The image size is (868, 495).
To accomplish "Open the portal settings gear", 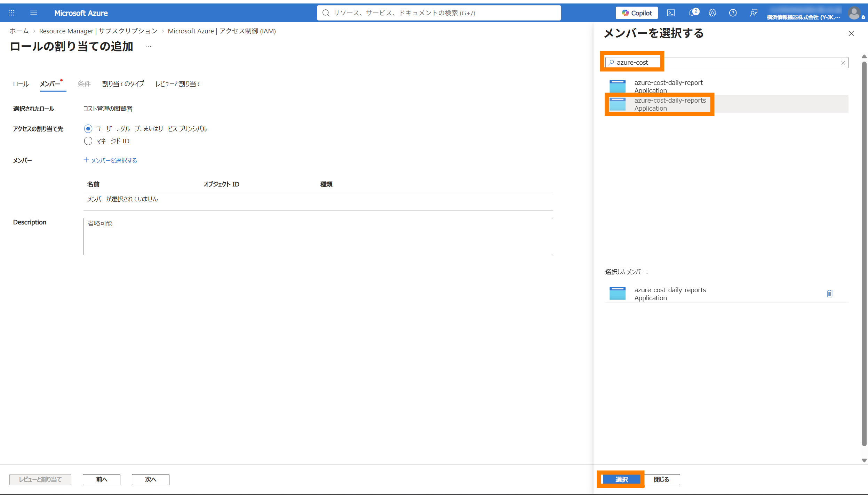I will click(x=712, y=13).
